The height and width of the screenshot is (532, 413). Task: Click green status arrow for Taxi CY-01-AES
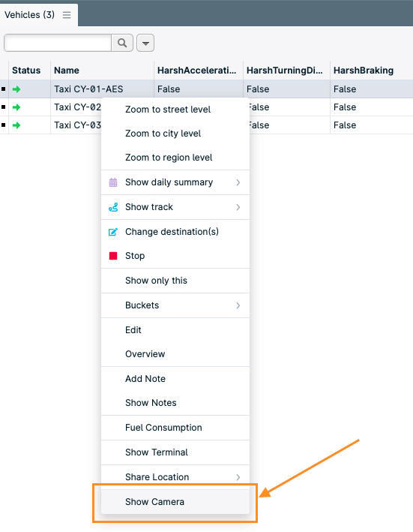coord(16,89)
